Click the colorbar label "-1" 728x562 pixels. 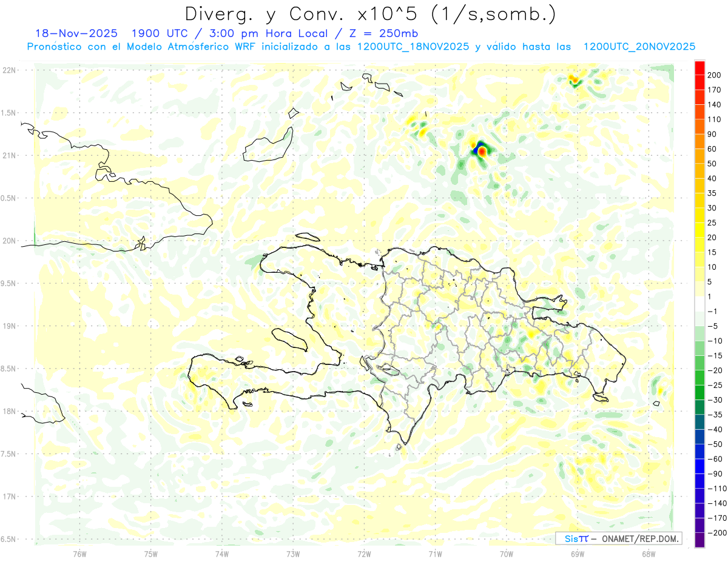pyautogui.click(x=713, y=311)
